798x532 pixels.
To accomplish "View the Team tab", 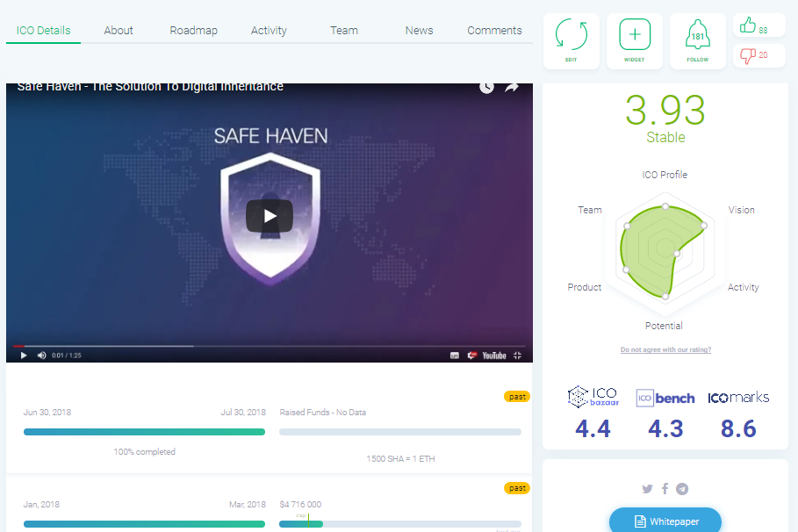I will pyautogui.click(x=344, y=31).
